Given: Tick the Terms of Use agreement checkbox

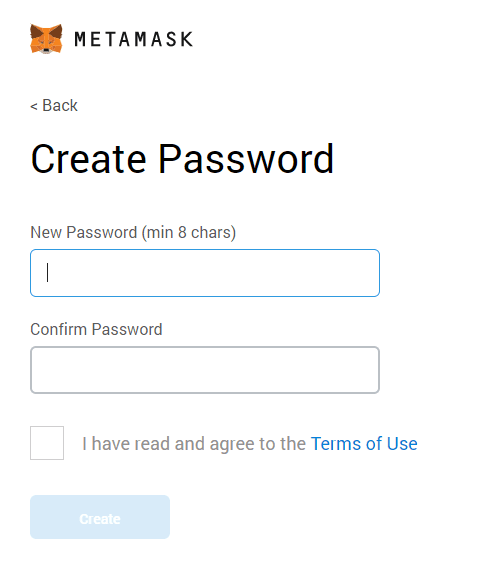Looking at the screenshot, I should 47,443.
